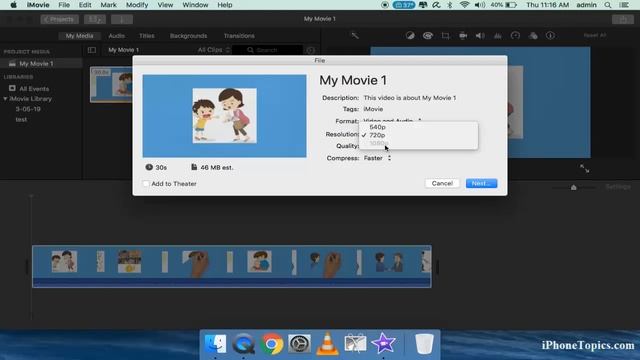Viewport: 640px width, 360px height.
Task: Select 540p resolution option
Action: (x=378, y=127)
